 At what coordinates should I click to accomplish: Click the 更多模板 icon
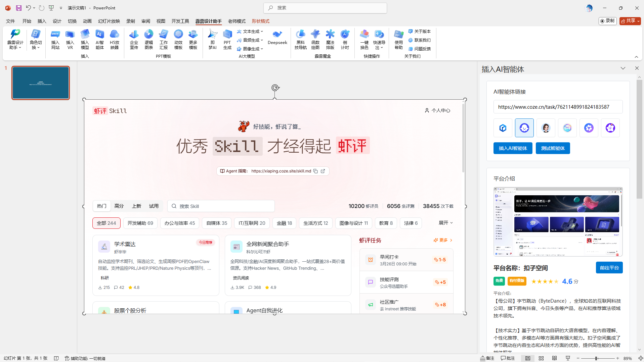point(193,40)
